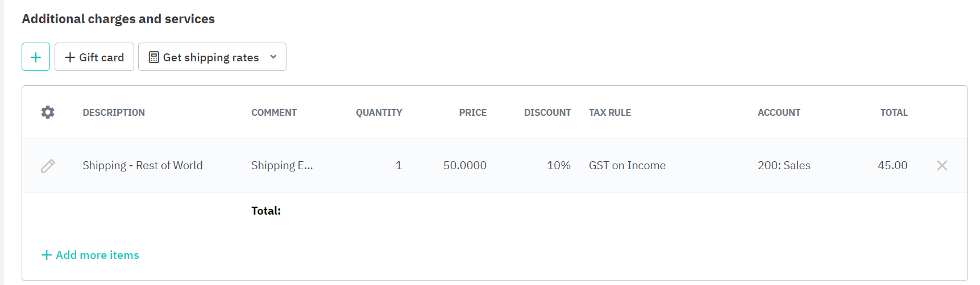Edit the quantity value 1

click(x=398, y=165)
